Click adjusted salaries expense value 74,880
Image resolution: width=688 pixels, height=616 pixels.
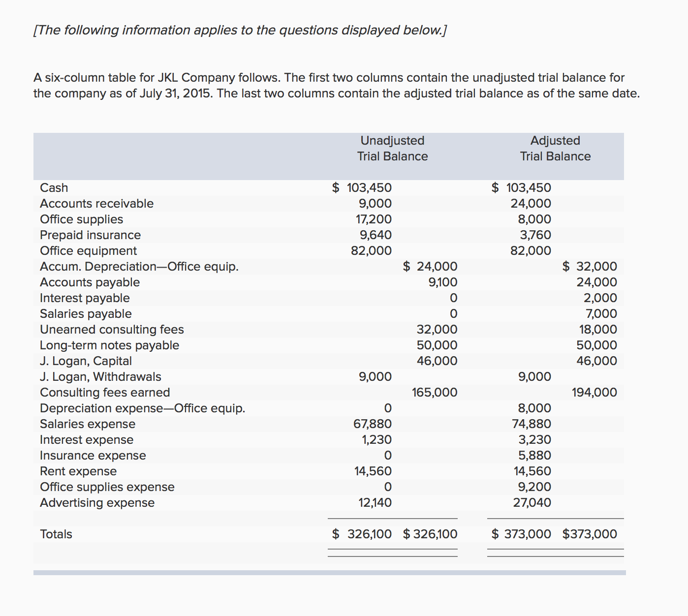(x=532, y=424)
